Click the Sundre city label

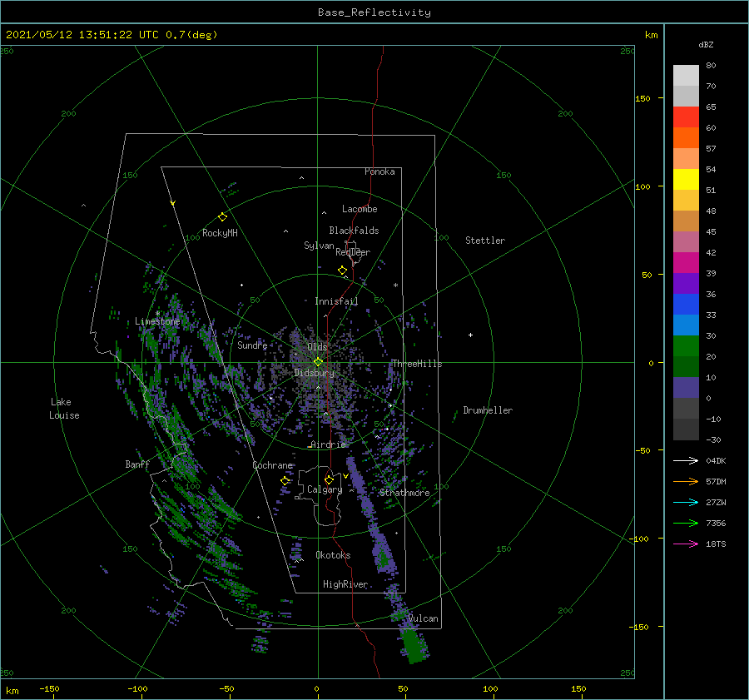(x=252, y=345)
